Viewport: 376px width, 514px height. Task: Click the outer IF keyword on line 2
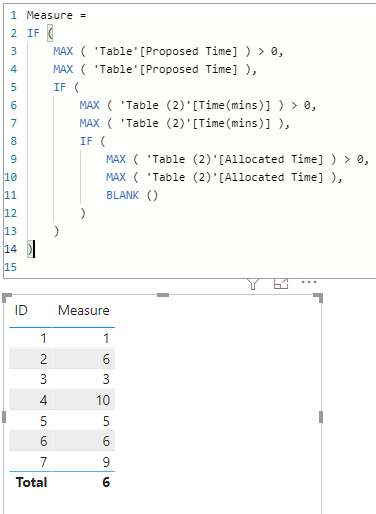tap(33, 33)
